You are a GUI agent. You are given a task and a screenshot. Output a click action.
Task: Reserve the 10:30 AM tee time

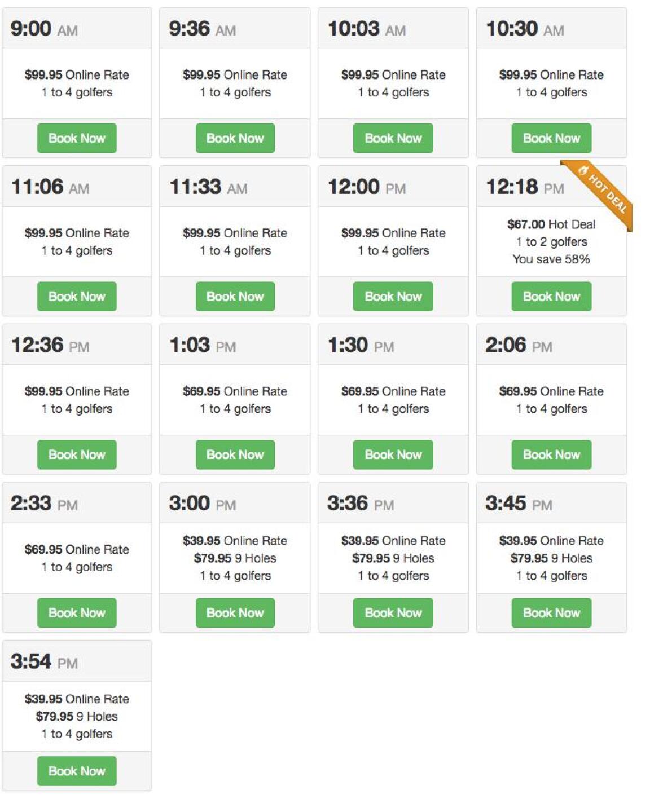tap(551, 138)
